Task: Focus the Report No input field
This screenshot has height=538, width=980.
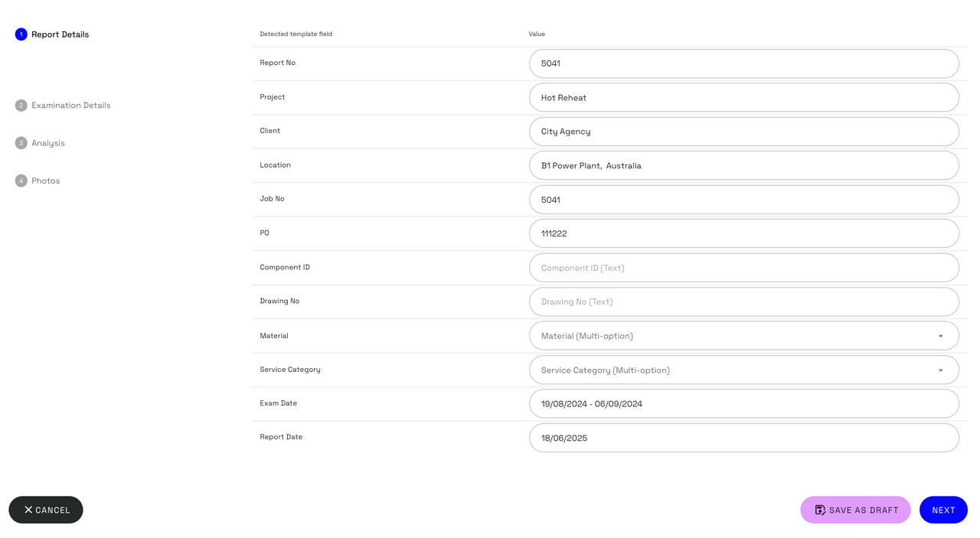Action: [x=743, y=64]
